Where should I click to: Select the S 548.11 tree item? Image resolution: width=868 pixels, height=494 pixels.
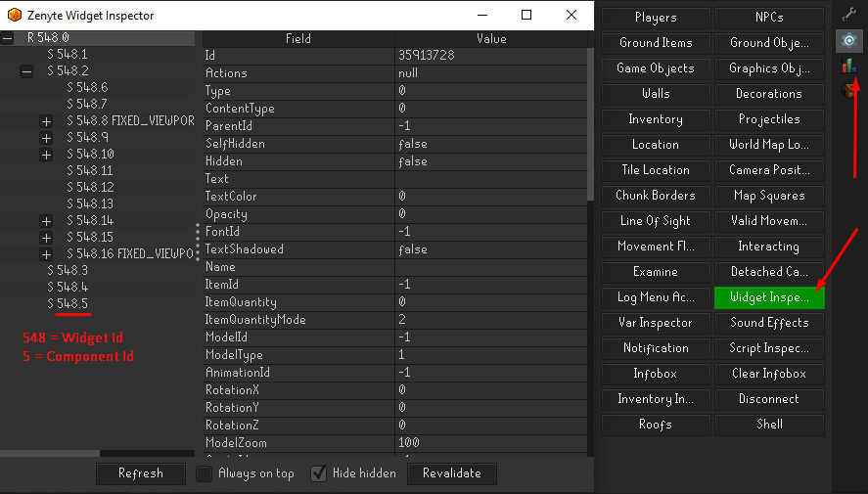[90, 170]
